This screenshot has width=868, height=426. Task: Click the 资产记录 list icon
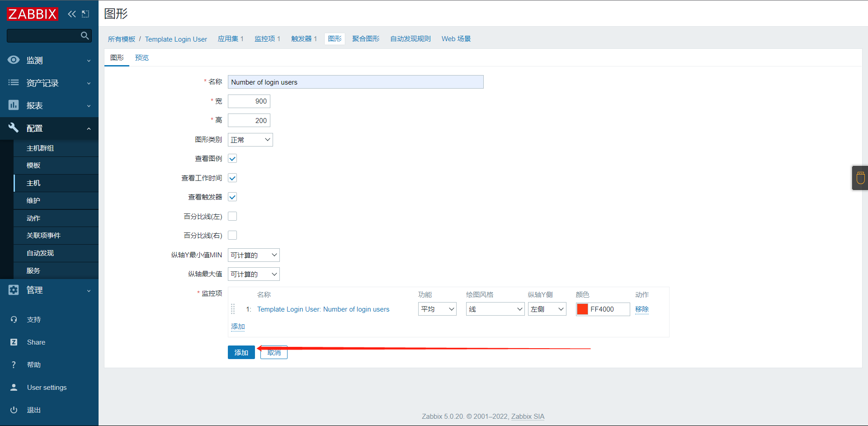point(14,82)
